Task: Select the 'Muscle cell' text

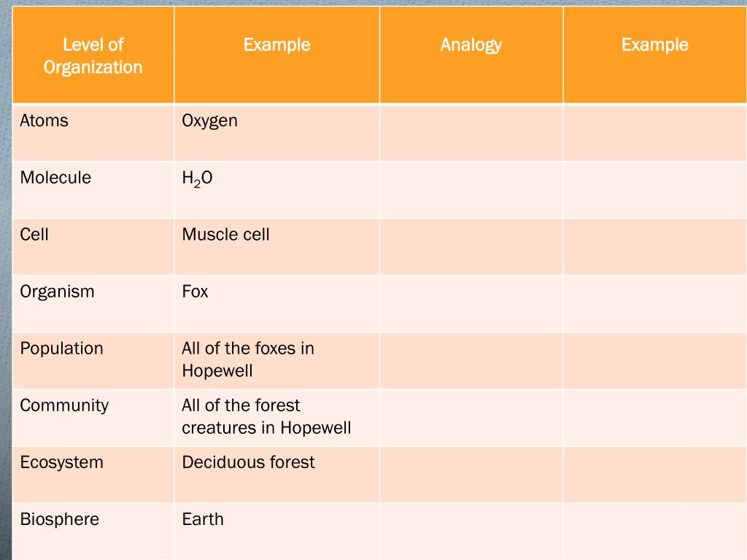Action: (226, 234)
